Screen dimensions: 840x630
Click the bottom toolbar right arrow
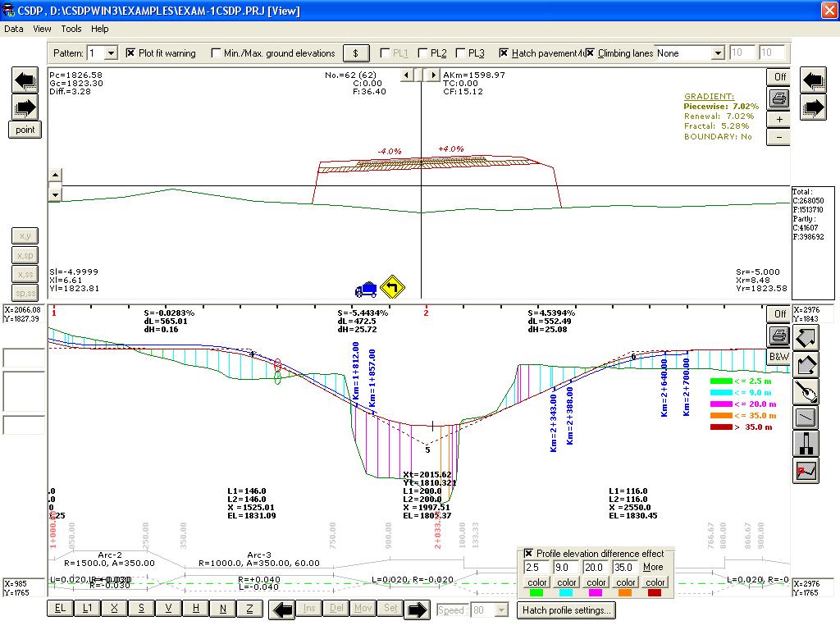click(417, 609)
